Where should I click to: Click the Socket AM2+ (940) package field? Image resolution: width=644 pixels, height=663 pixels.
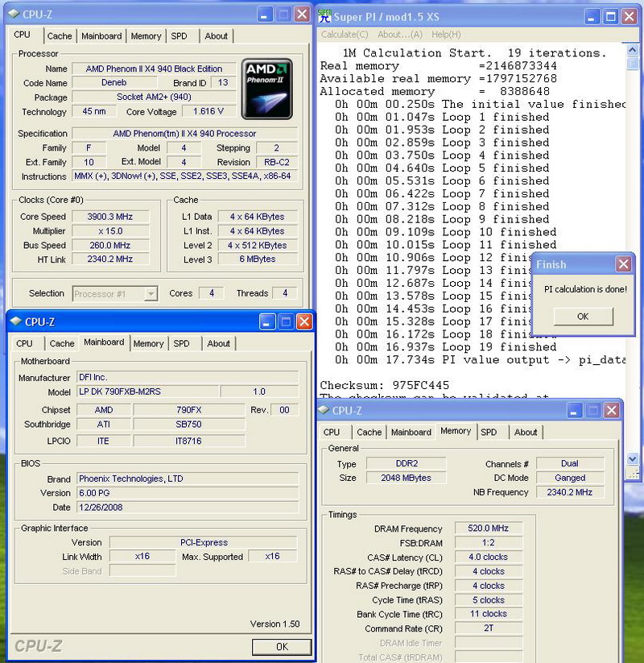154,97
